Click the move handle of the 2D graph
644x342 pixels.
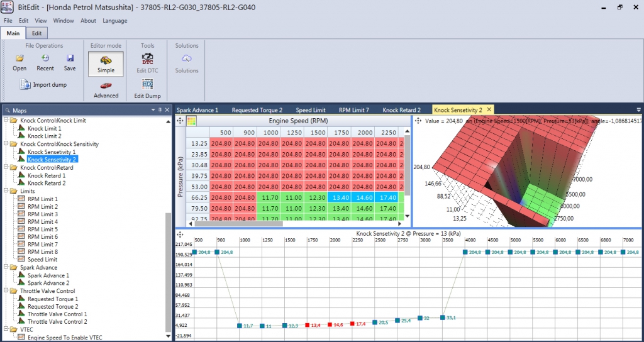click(179, 234)
